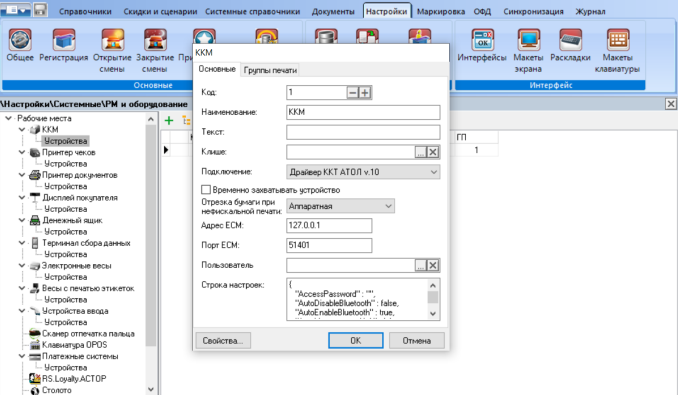
Task: Click RS.Loyalty.АСТОР icon
Action: tap(35, 379)
